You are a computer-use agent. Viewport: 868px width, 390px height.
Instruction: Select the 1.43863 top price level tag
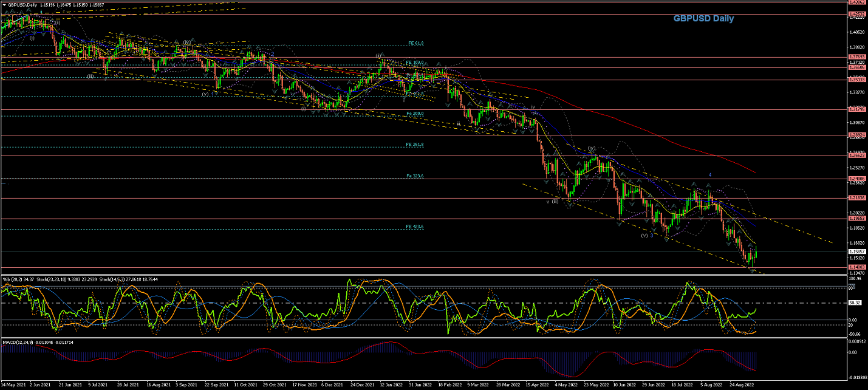click(x=857, y=2)
